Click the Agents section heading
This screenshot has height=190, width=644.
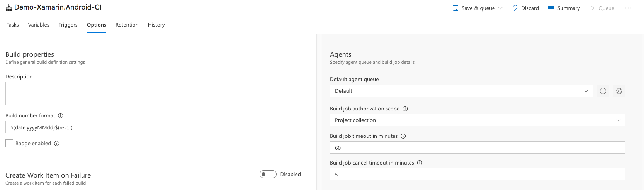[341, 54]
